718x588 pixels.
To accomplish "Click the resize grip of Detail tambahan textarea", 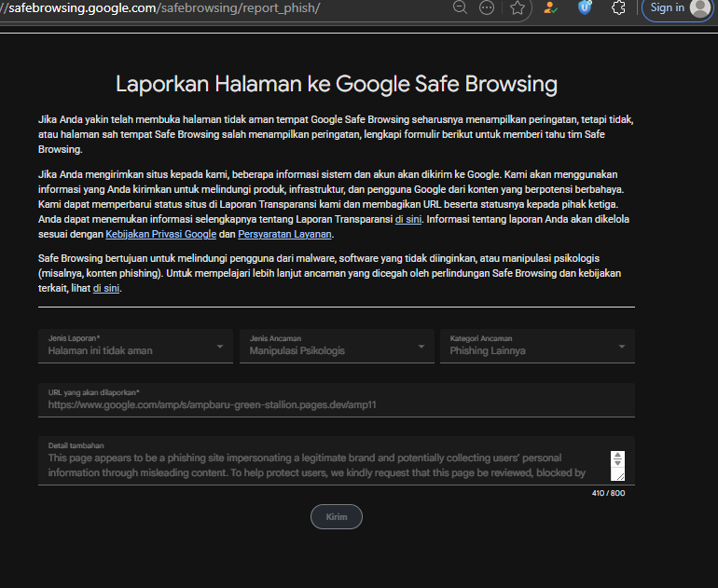I will pos(620,476).
